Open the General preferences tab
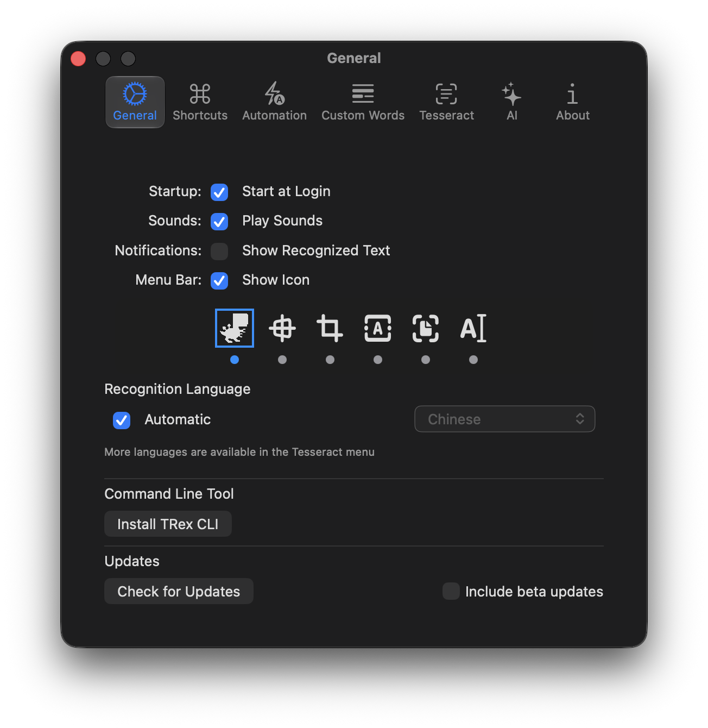This screenshot has width=708, height=728. tap(135, 102)
